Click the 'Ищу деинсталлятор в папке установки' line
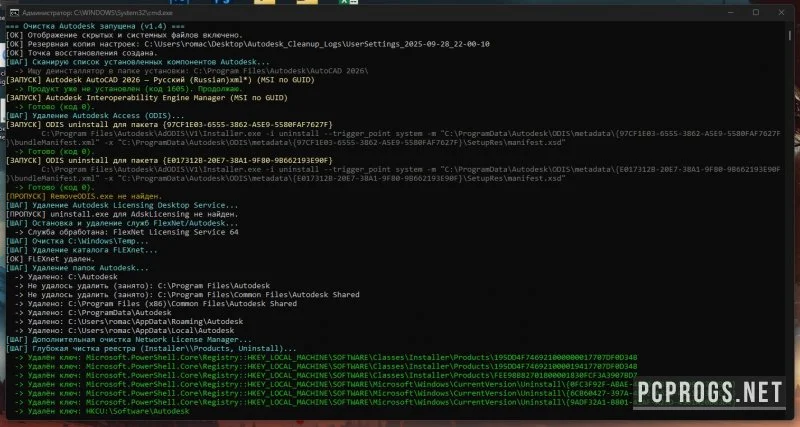Screen dimensions: 800x427 191,71
